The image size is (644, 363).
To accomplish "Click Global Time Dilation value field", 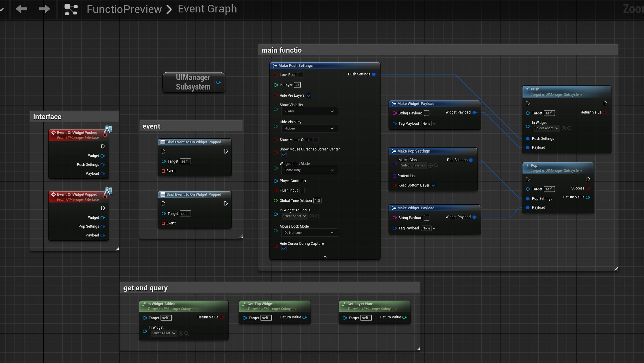I will 317,201.
